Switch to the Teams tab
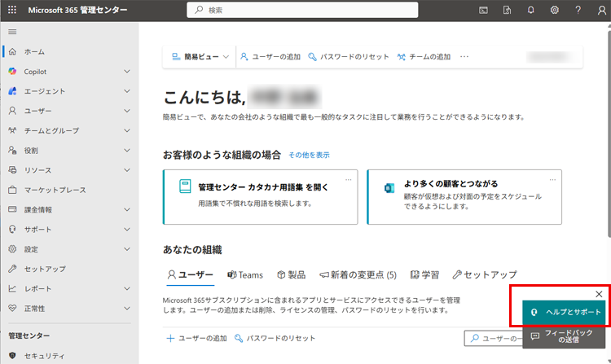 [x=245, y=275]
